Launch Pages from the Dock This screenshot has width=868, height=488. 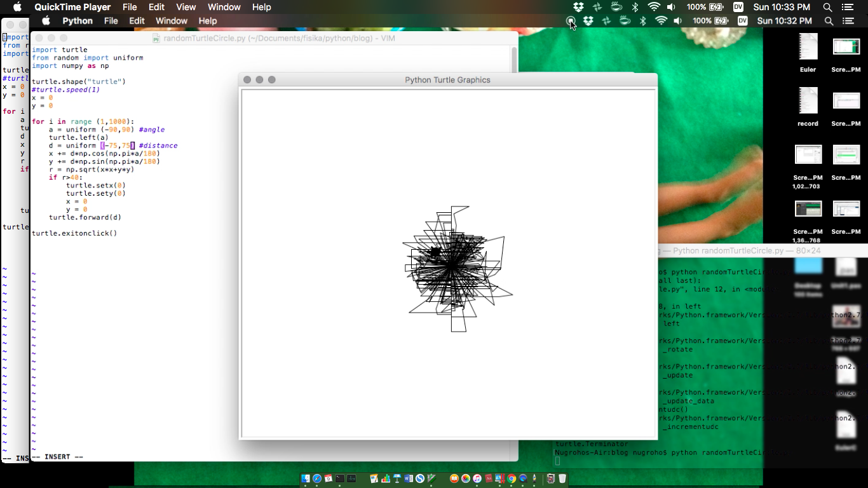click(x=374, y=478)
